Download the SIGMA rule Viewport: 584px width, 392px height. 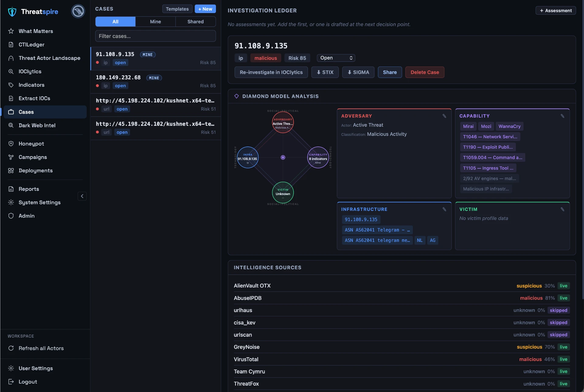358,72
